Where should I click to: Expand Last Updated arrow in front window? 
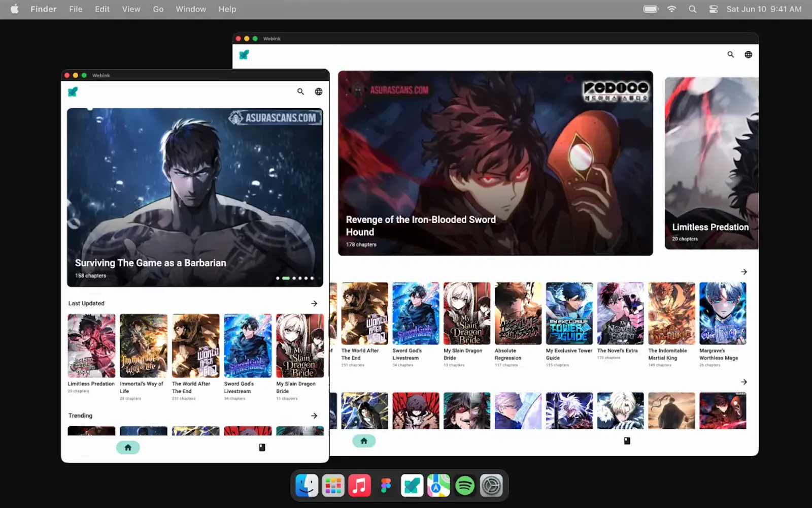[314, 303]
